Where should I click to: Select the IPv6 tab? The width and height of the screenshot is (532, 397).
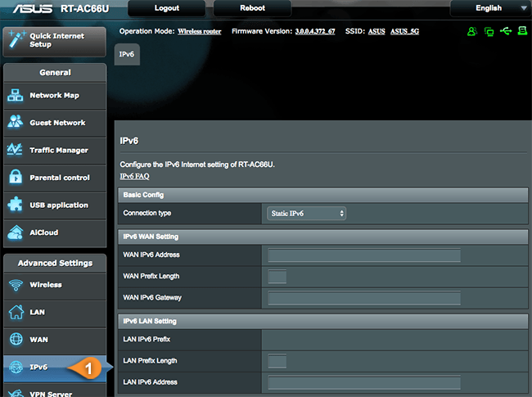[x=128, y=52]
